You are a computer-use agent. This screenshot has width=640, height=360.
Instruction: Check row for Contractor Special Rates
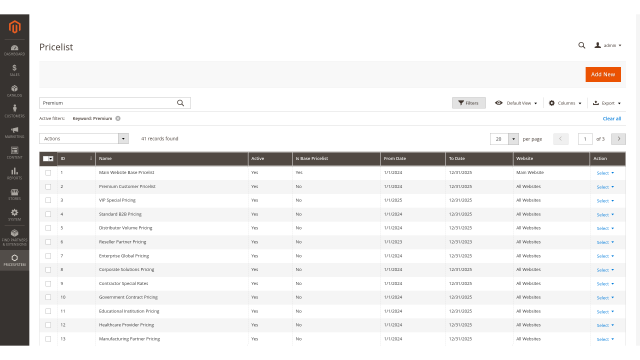[48, 284]
